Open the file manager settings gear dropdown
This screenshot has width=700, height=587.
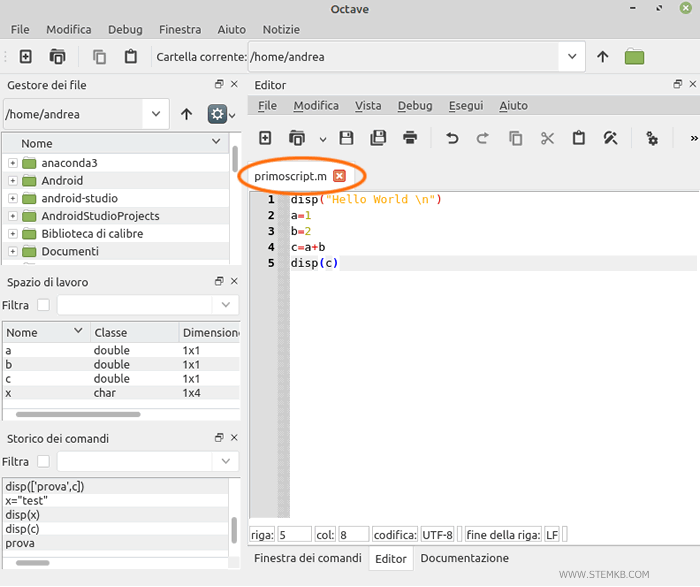[221, 114]
